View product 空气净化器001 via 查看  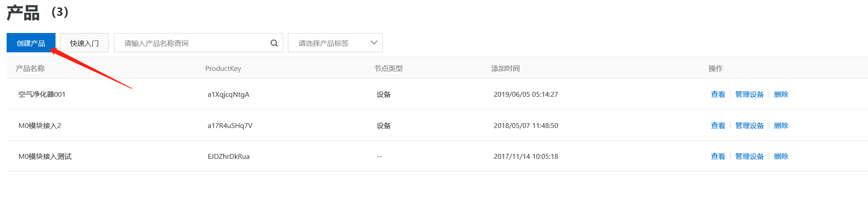(718, 94)
